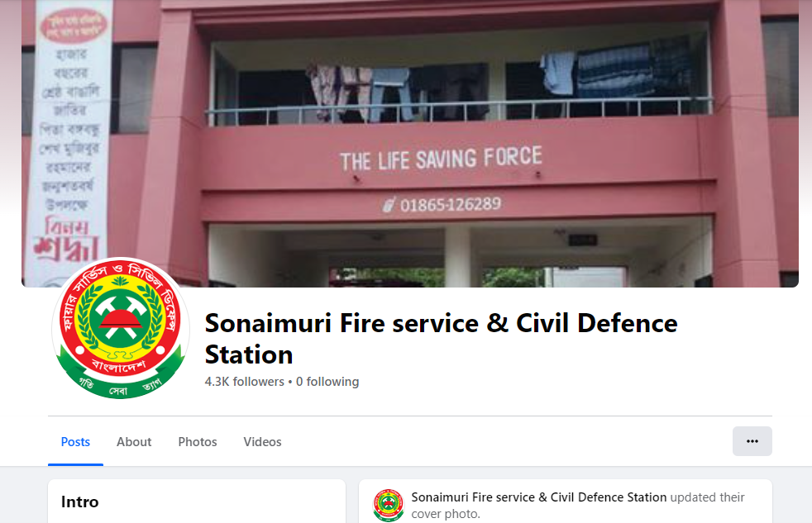
Task: Open the cover photo of the fire station
Action: (409, 143)
